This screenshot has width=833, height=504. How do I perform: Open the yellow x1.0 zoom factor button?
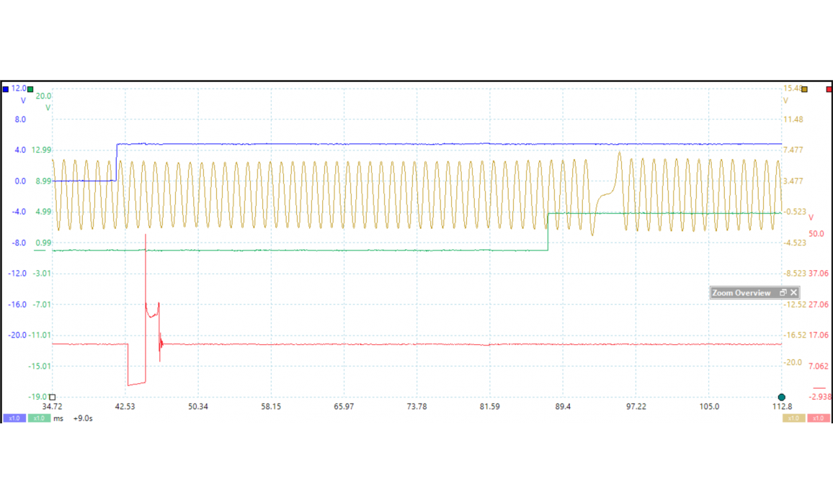(793, 418)
